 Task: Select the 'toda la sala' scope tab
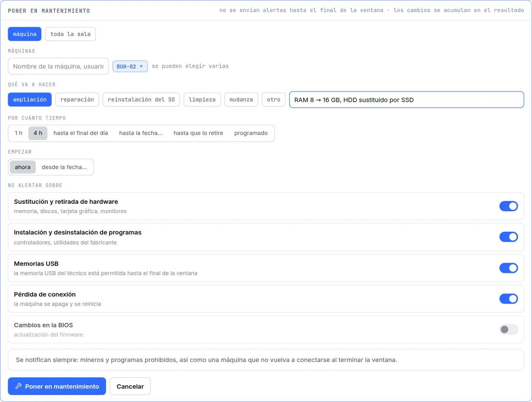tap(70, 34)
